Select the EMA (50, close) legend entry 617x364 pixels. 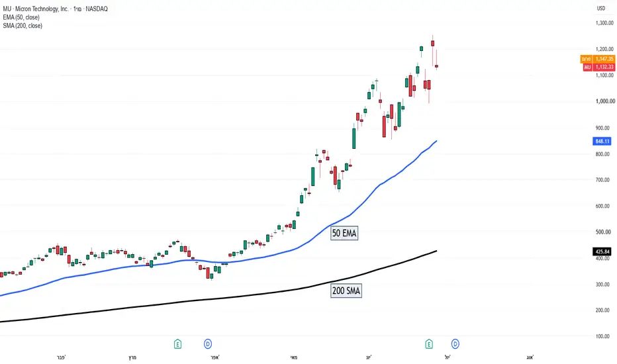pos(21,17)
